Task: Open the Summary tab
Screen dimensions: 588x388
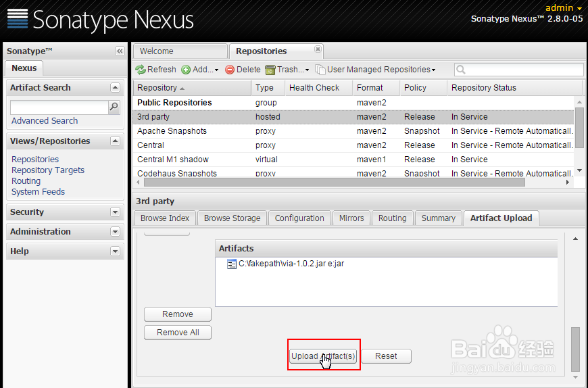Action: tap(438, 218)
